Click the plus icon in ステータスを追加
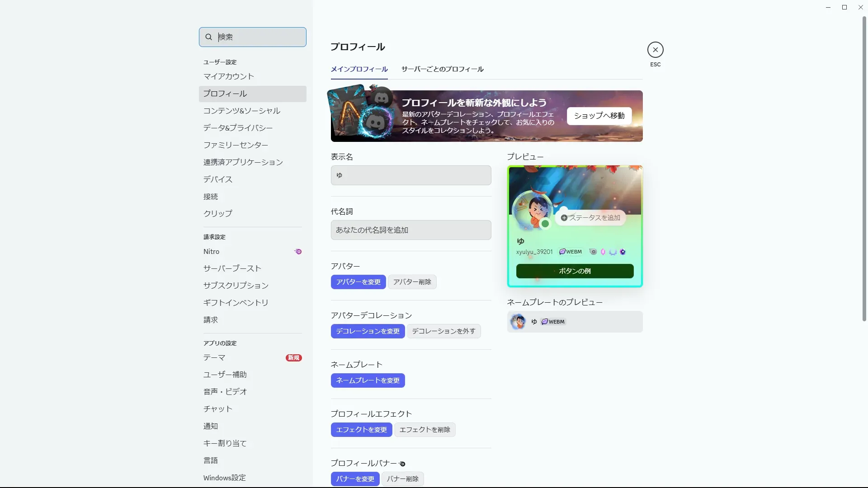The height and width of the screenshot is (488, 868). 564,218
